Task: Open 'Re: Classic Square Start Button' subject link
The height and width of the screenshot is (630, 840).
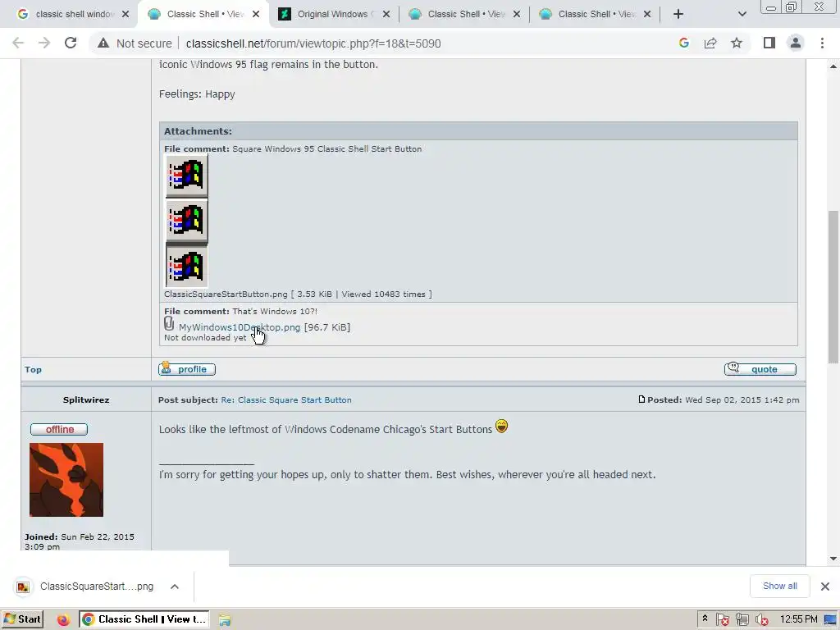Action: pos(286,399)
